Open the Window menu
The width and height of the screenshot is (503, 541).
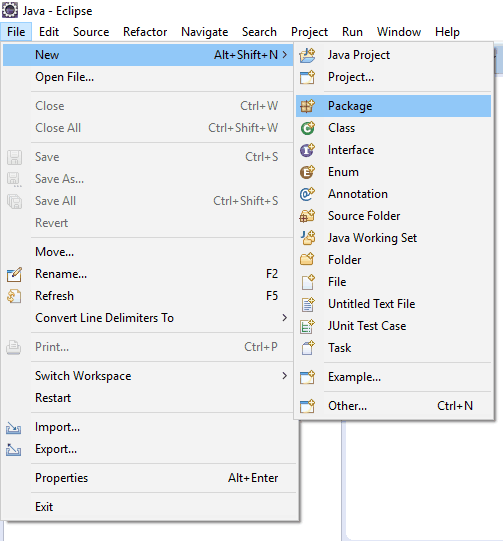(x=398, y=32)
